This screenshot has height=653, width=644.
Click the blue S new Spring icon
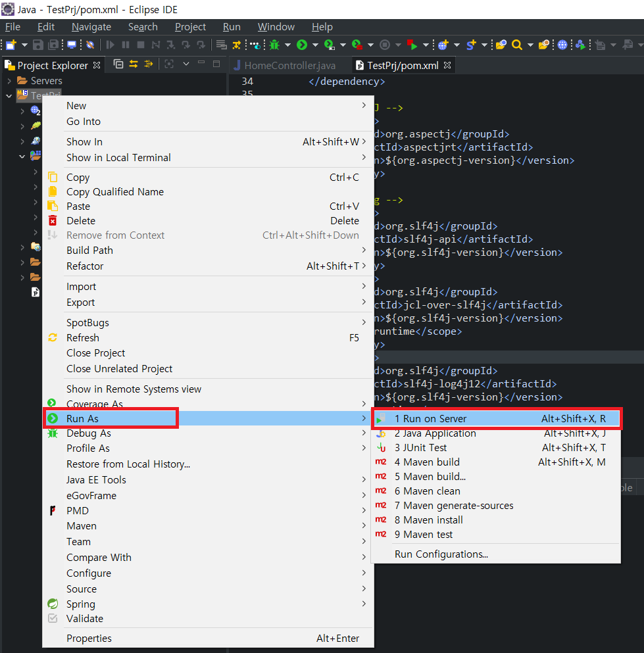tap(471, 45)
